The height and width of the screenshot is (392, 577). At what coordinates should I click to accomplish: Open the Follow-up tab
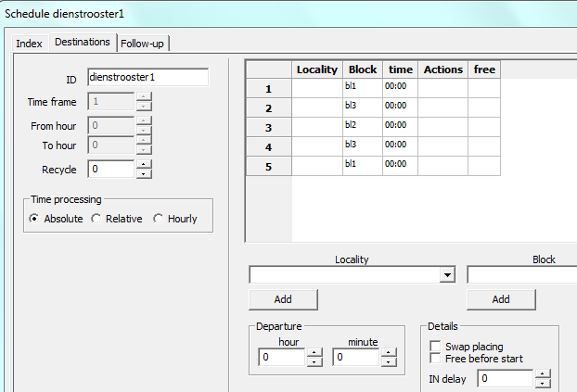coord(144,43)
